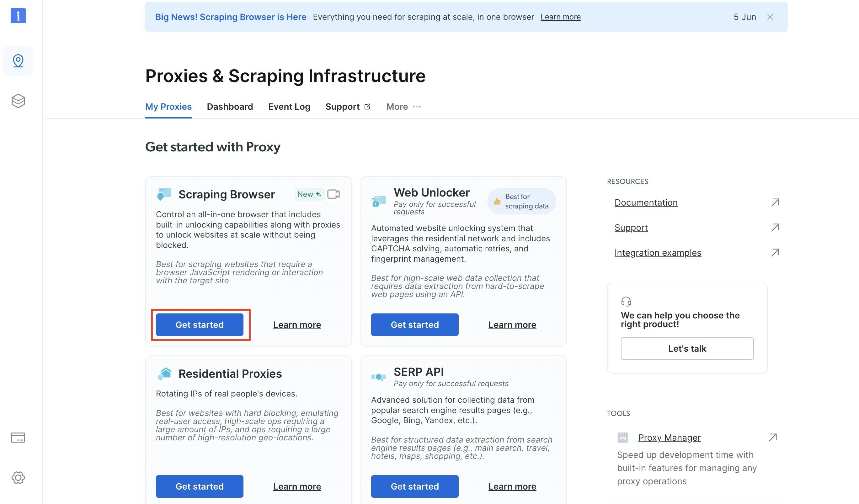Open the external Support tab
Viewport: 859px width, 504px height.
pyautogui.click(x=348, y=107)
